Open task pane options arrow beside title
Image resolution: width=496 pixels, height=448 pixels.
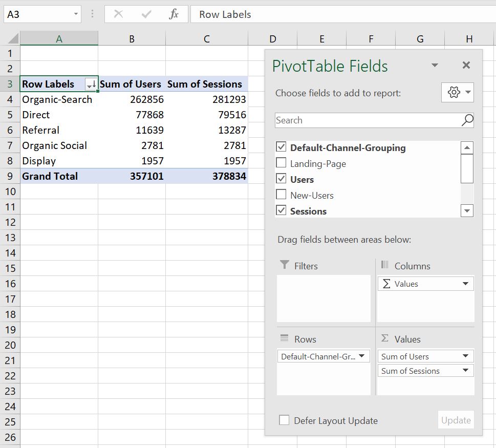pyautogui.click(x=435, y=66)
